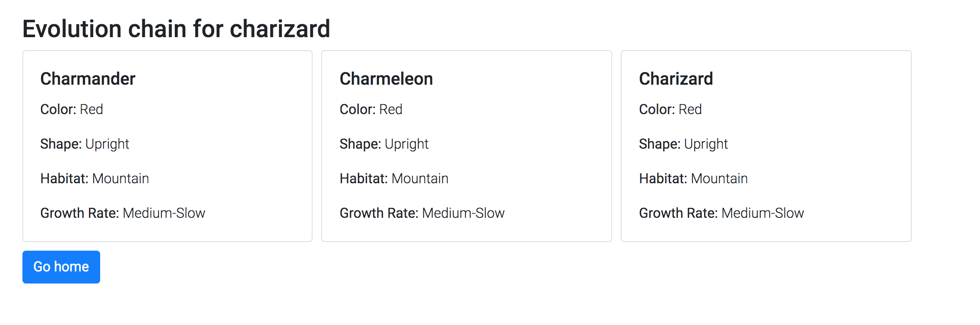Click the Go home button
The height and width of the screenshot is (325, 980).
coord(61,267)
